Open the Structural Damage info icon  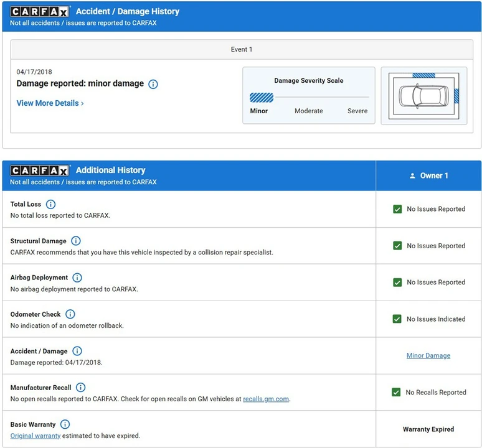pos(76,241)
